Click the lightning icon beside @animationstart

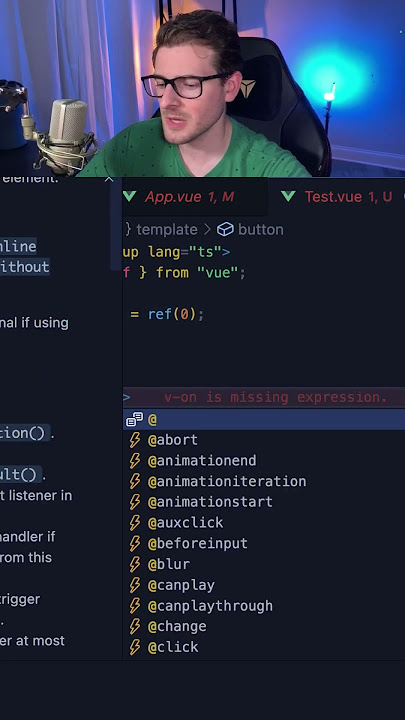(x=135, y=502)
